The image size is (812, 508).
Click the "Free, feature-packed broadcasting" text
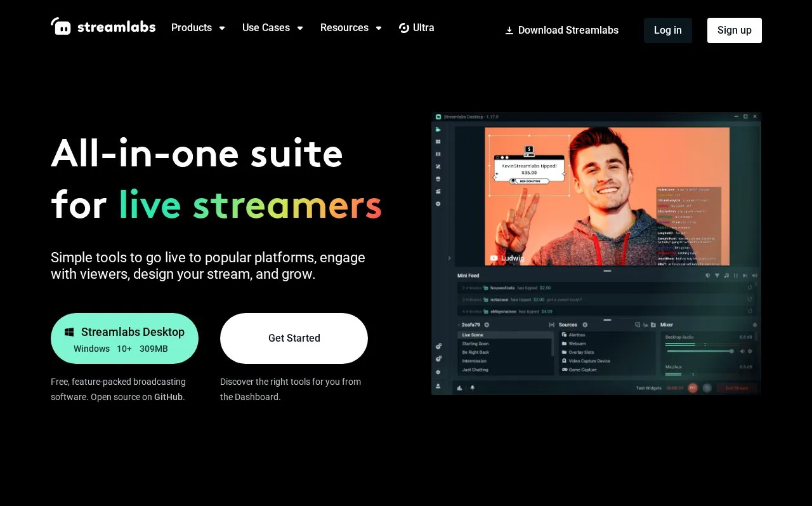(118, 389)
